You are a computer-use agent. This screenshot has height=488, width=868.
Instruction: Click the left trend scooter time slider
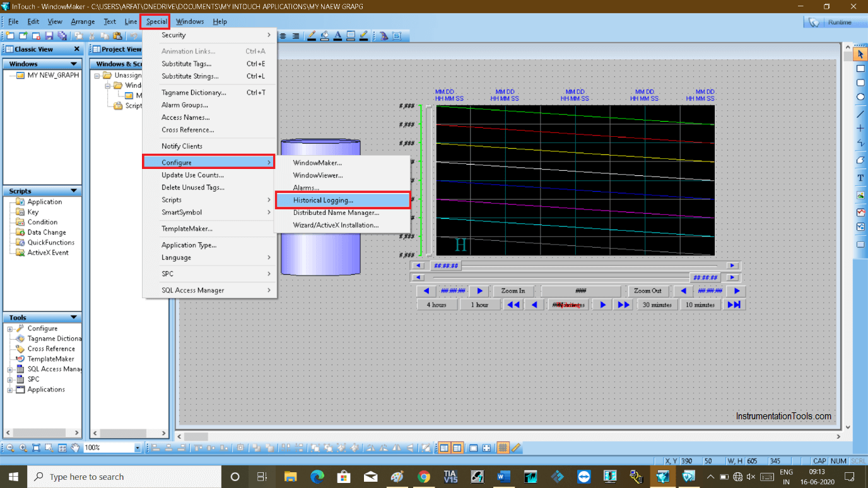tap(446, 266)
